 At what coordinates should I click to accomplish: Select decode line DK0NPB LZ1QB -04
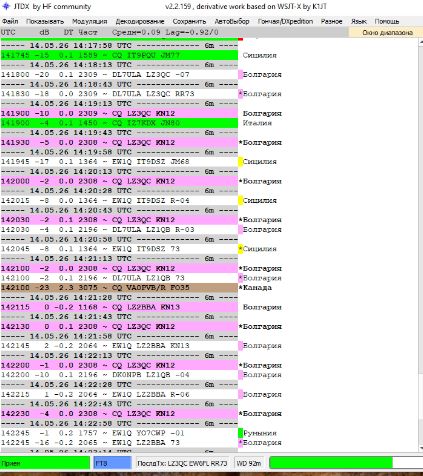[119, 375]
